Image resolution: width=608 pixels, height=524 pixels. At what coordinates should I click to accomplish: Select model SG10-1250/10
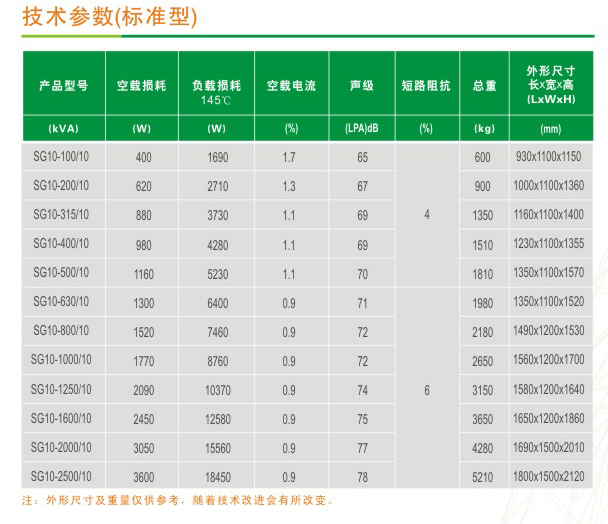[x=61, y=389]
